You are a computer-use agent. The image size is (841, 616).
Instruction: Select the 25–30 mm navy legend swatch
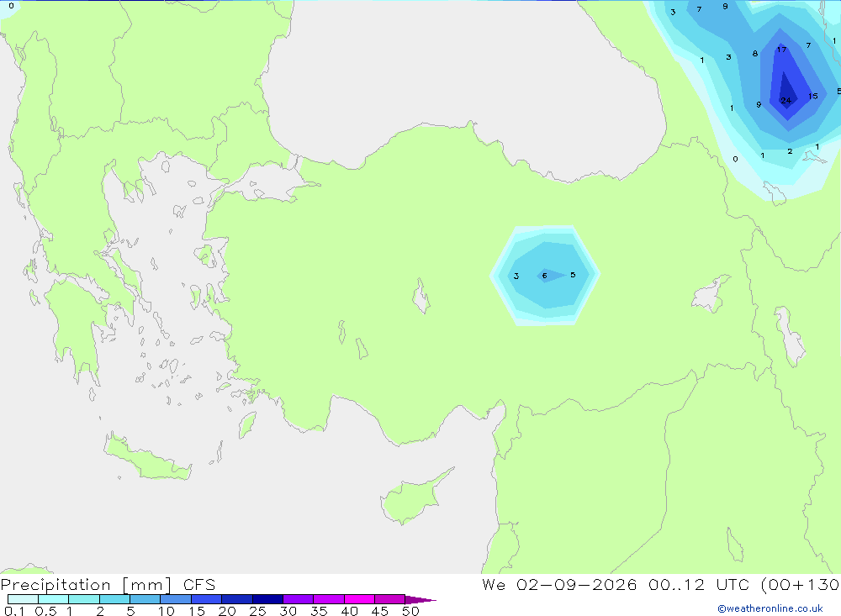267,599
